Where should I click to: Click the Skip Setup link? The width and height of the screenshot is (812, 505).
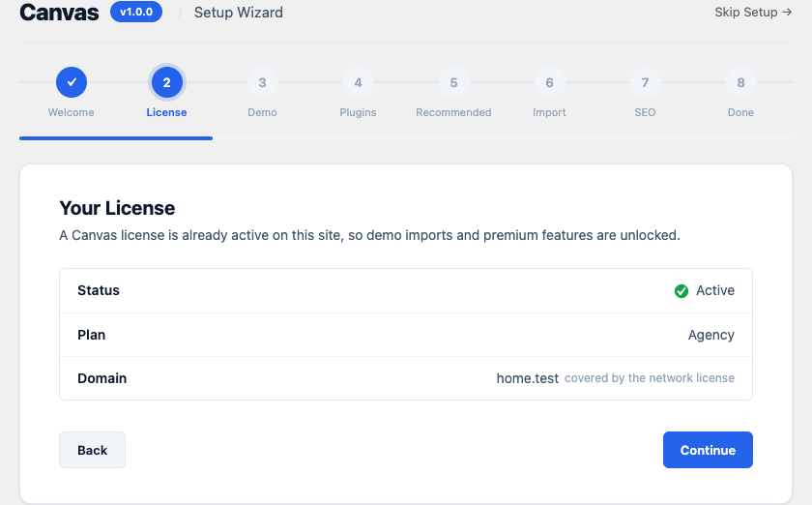(x=753, y=12)
